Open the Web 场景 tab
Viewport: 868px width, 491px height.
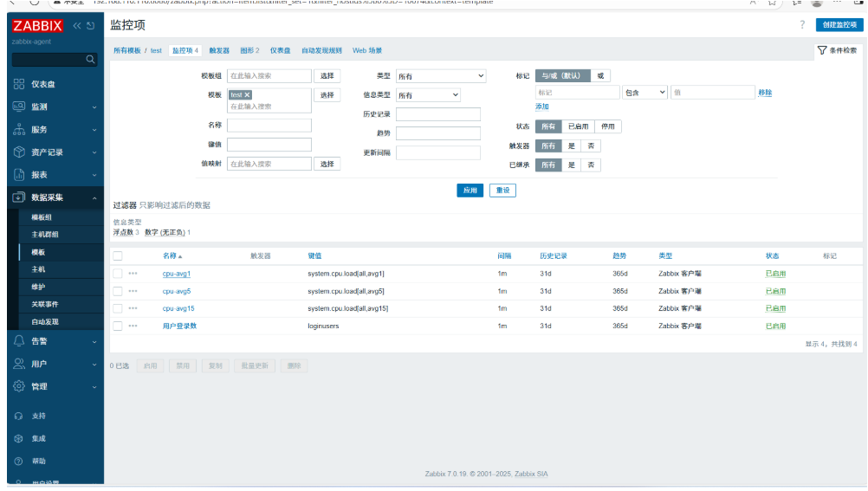click(x=367, y=50)
